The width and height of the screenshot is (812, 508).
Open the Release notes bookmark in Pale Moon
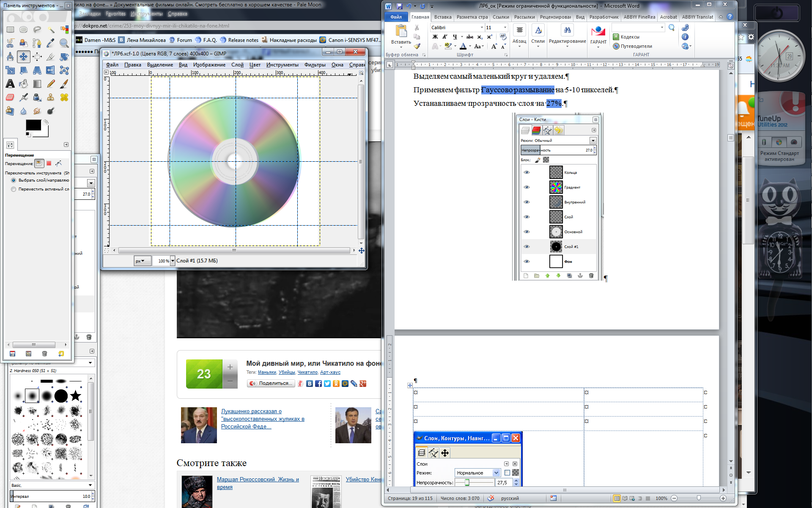pos(239,40)
